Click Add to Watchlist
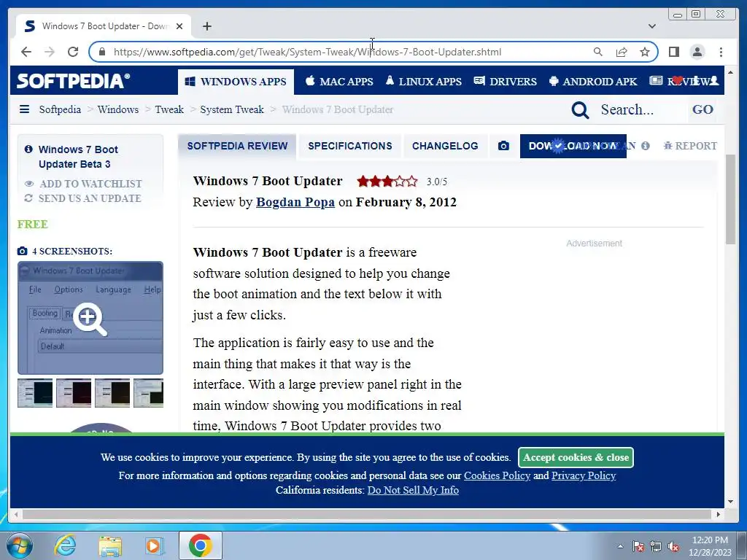The image size is (747, 560). pyautogui.click(x=83, y=184)
